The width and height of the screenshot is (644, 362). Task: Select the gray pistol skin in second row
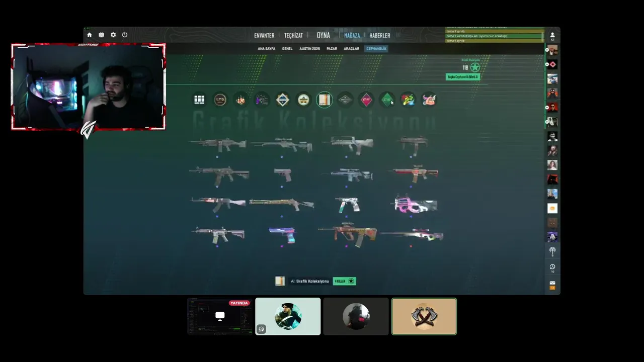pos(282,175)
